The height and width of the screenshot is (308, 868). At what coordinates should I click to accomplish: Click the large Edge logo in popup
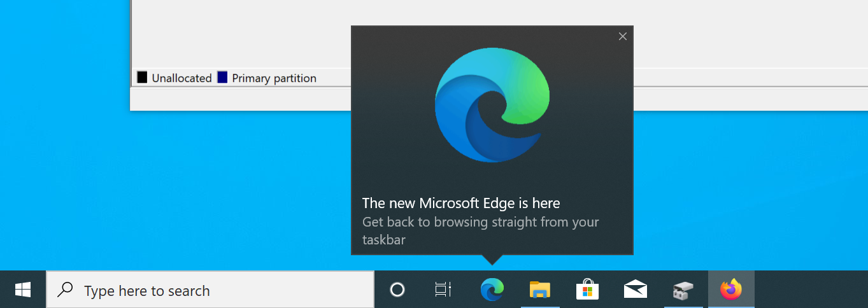492,105
